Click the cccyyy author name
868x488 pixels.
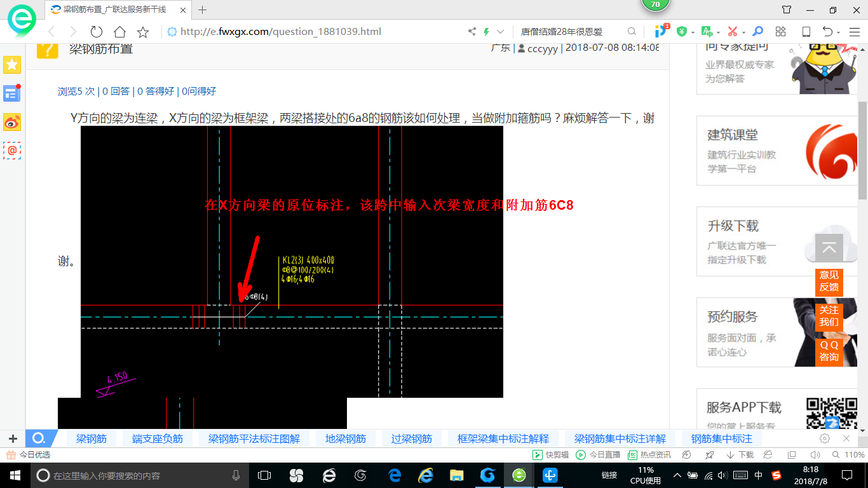tap(543, 48)
